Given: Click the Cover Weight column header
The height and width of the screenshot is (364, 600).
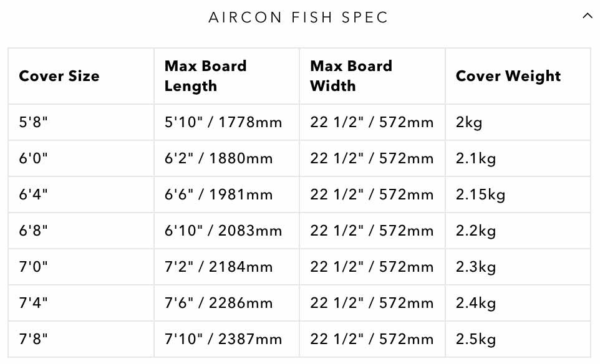Looking at the screenshot, I should tap(508, 76).
